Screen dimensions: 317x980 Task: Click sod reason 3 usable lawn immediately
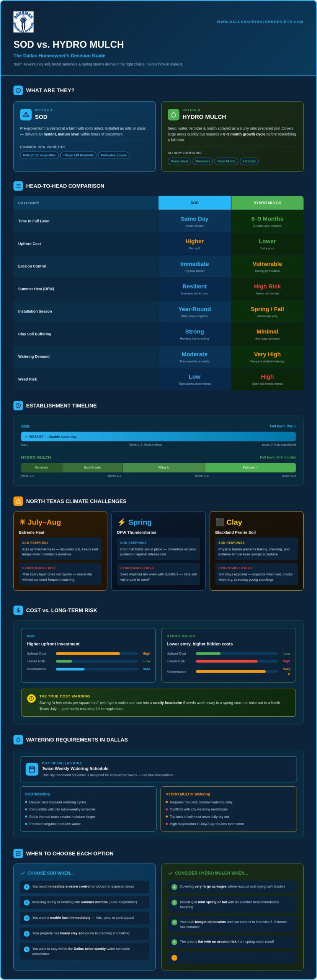[x=85, y=918]
